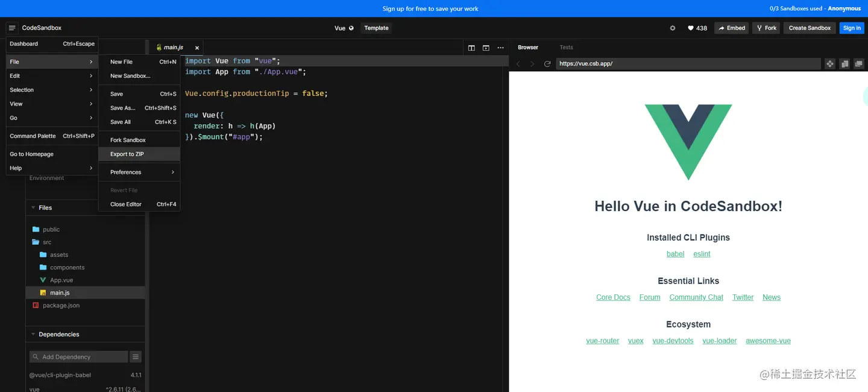Choose New File from the File menu
This screenshot has height=392, width=868.
coord(139,62)
